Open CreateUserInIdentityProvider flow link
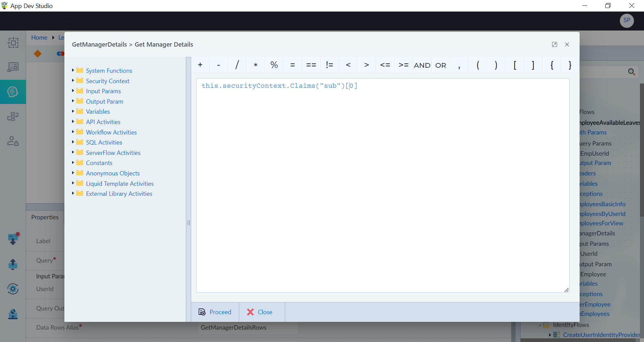Image resolution: width=644 pixels, height=342 pixels. (601, 335)
